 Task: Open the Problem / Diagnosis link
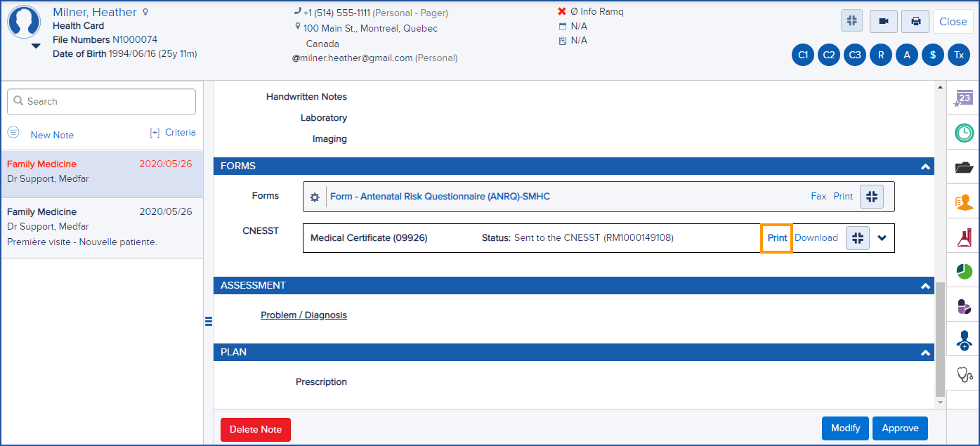[303, 315]
